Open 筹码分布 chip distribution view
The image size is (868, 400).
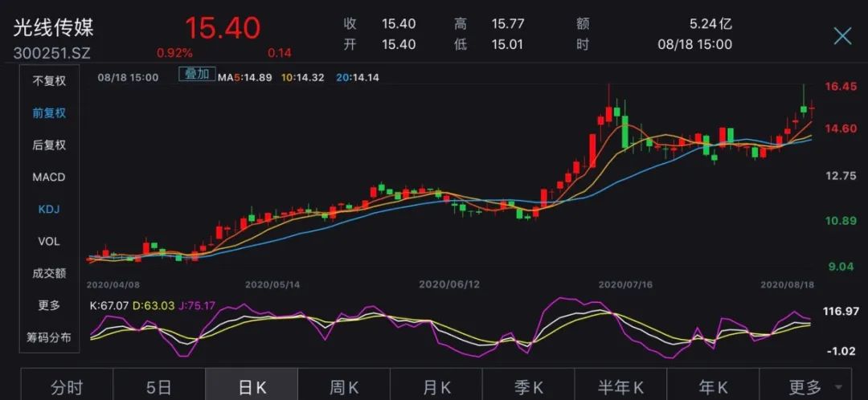click(49, 337)
